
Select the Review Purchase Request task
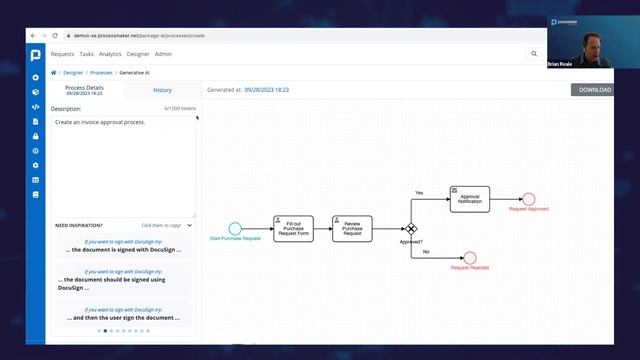(x=352, y=229)
